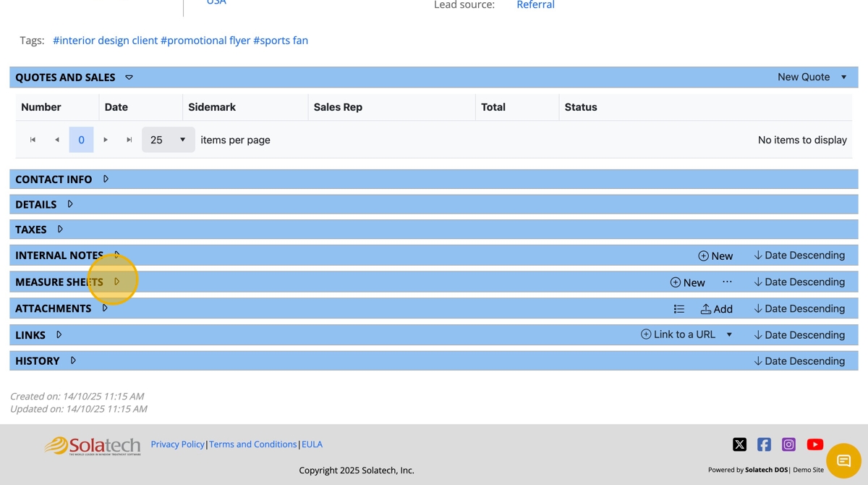Expand the Contact Info section

(x=106, y=179)
